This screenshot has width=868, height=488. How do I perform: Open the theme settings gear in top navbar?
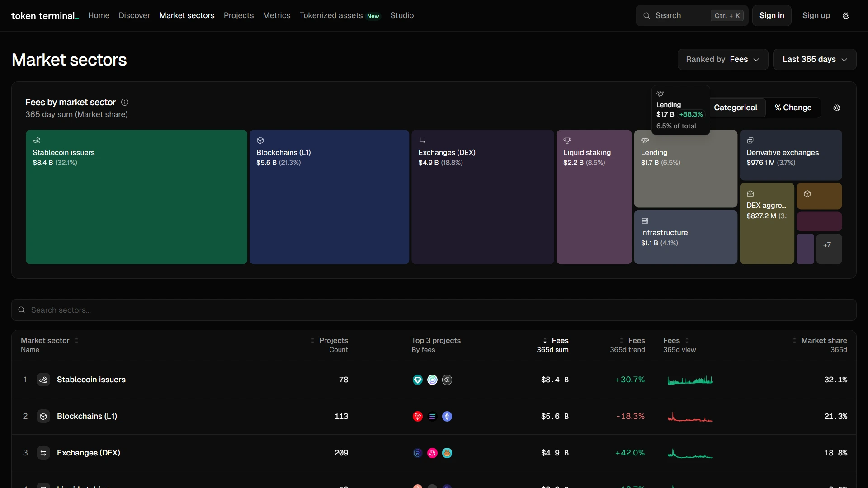click(x=846, y=16)
